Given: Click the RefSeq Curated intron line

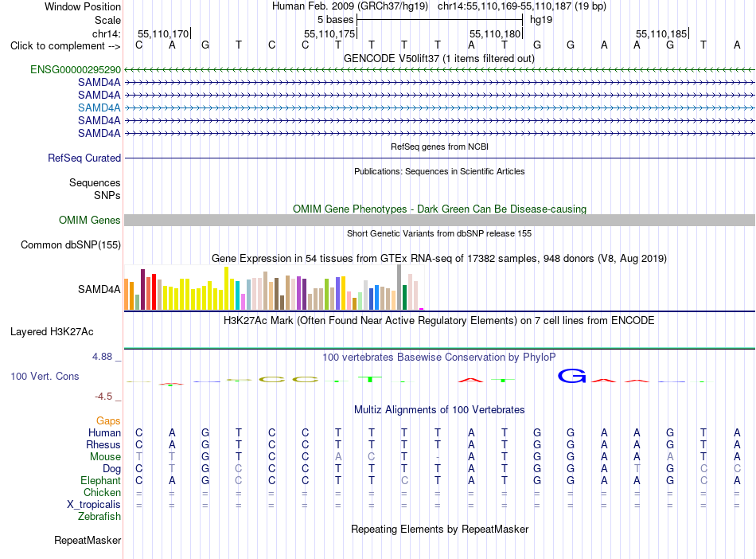Looking at the screenshot, I should pyautogui.click(x=439, y=158).
